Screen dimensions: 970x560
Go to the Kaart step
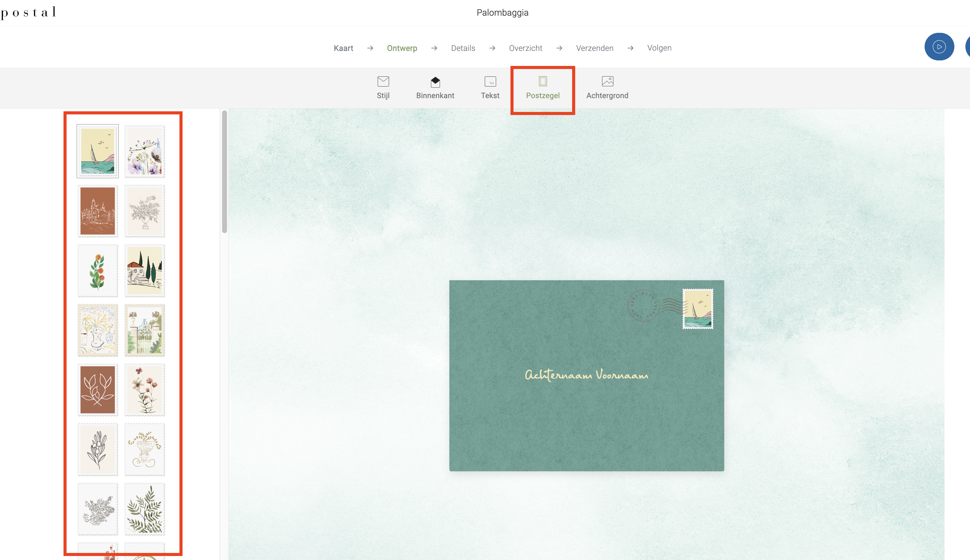tap(344, 48)
